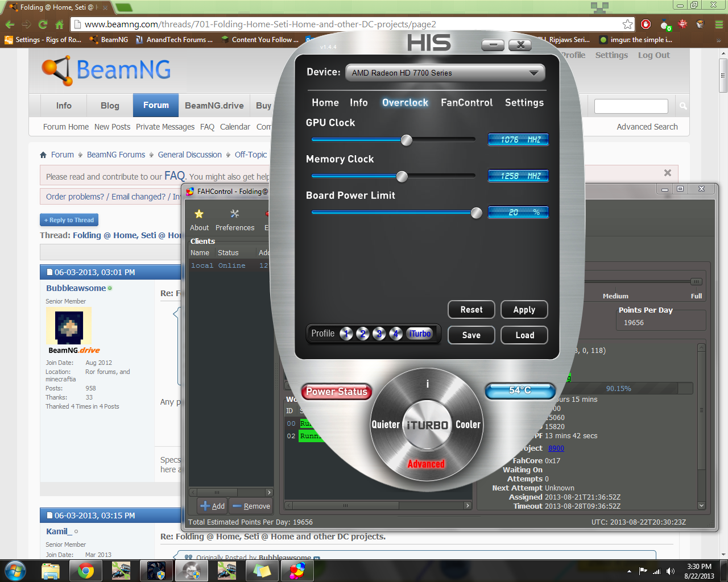Screen dimensions: 728x582
Task: Click the Private Messages link
Action: coord(165,127)
